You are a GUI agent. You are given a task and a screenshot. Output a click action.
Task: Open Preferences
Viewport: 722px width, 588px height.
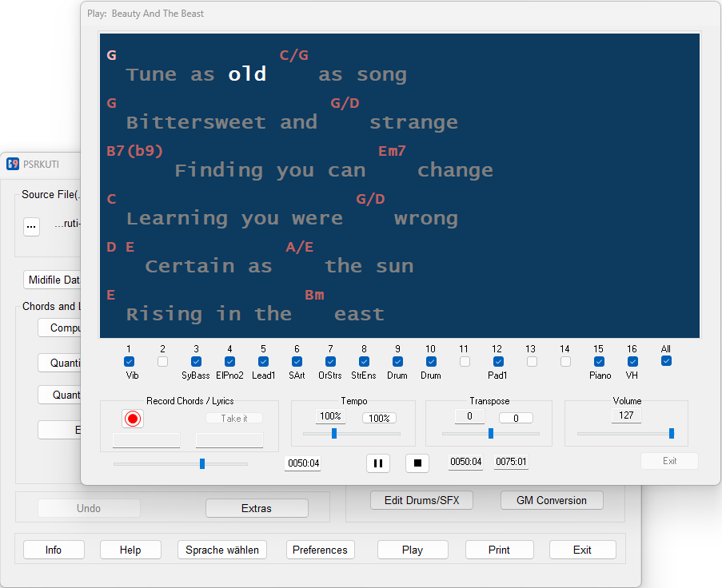coord(320,550)
